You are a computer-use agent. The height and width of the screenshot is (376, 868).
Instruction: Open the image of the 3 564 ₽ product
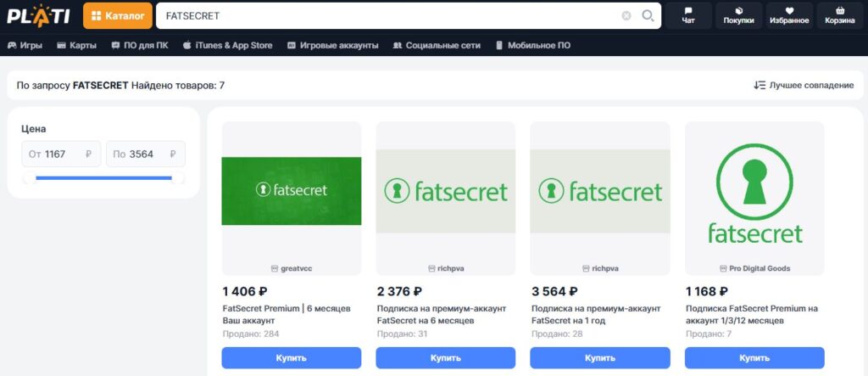600,191
